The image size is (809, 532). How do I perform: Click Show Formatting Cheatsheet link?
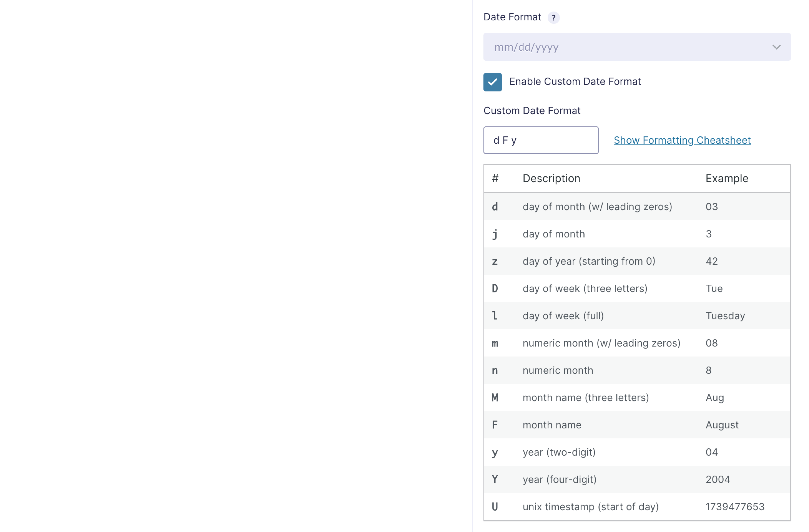pyautogui.click(x=682, y=140)
